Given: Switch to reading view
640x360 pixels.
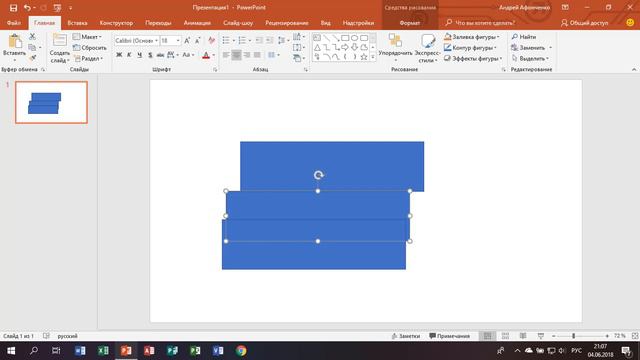Looking at the screenshot, I should (x=523, y=336).
